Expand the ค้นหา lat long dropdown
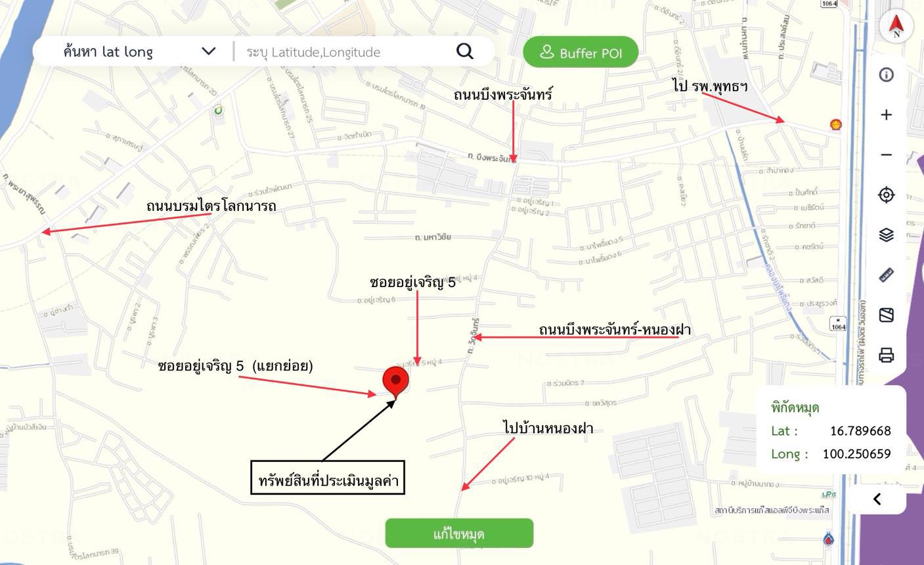 pos(139,51)
